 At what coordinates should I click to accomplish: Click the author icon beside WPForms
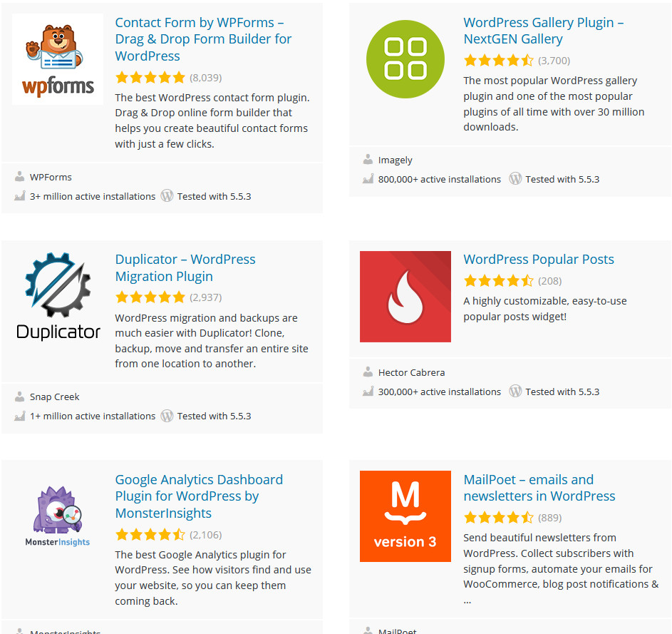pos(19,176)
